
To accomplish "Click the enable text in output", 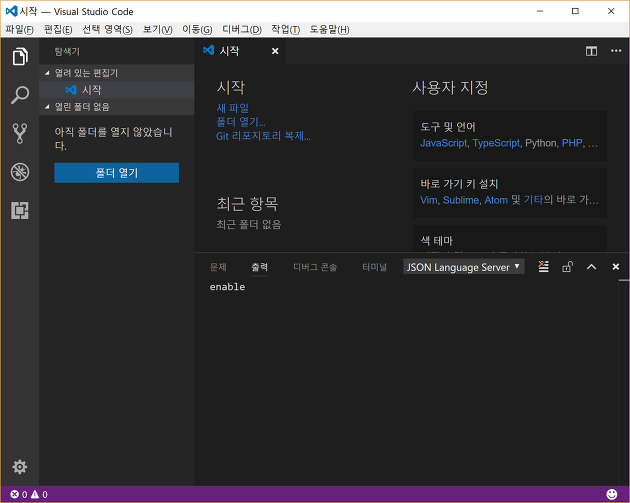I will click(227, 286).
